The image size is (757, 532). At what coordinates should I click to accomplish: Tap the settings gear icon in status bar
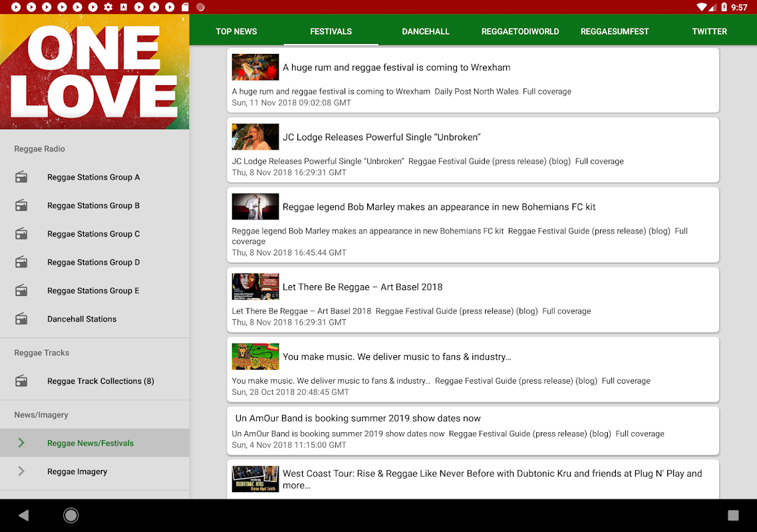(x=108, y=7)
